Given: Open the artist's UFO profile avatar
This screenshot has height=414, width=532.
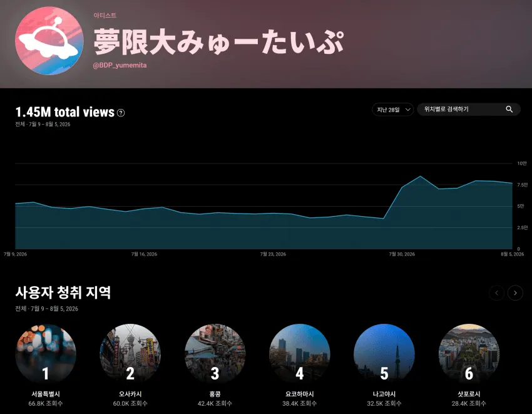Looking at the screenshot, I should (x=49, y=41).
